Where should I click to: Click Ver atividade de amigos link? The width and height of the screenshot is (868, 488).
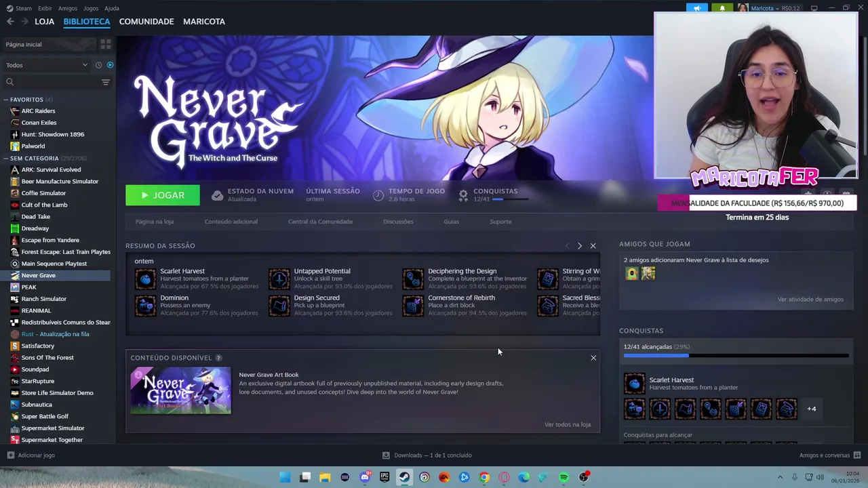tap(810, 300)
